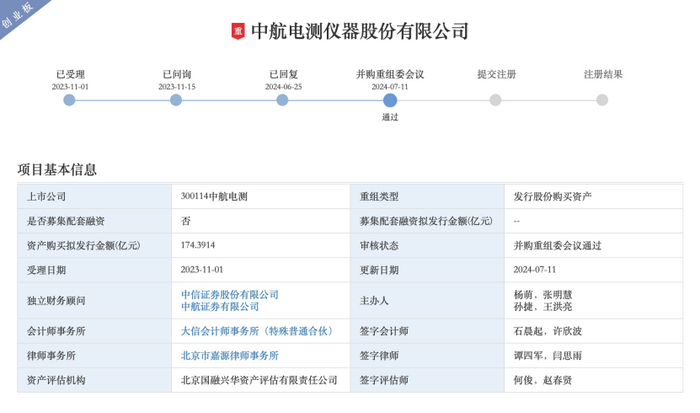Click the 提交注册 stage label
The image size is (700, 413).
(x=496, y=75)
